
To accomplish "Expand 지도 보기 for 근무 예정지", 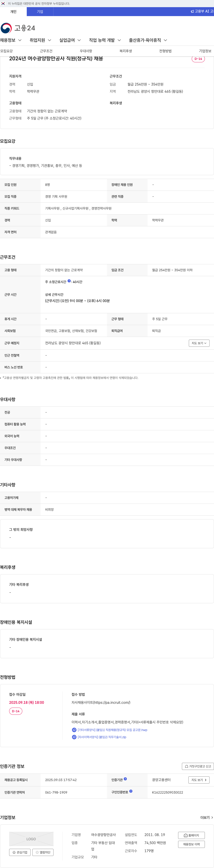I will pyautogui.click(x=199, y=343).
